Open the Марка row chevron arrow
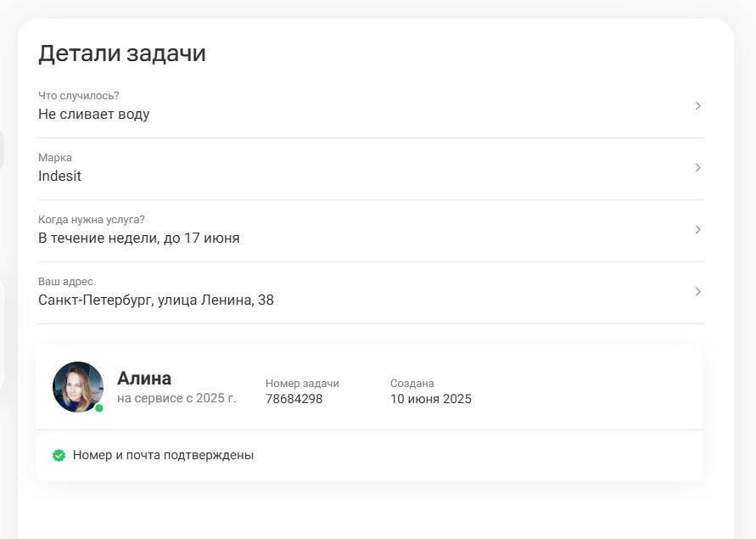The image size is (756, 539). [697, 168]
